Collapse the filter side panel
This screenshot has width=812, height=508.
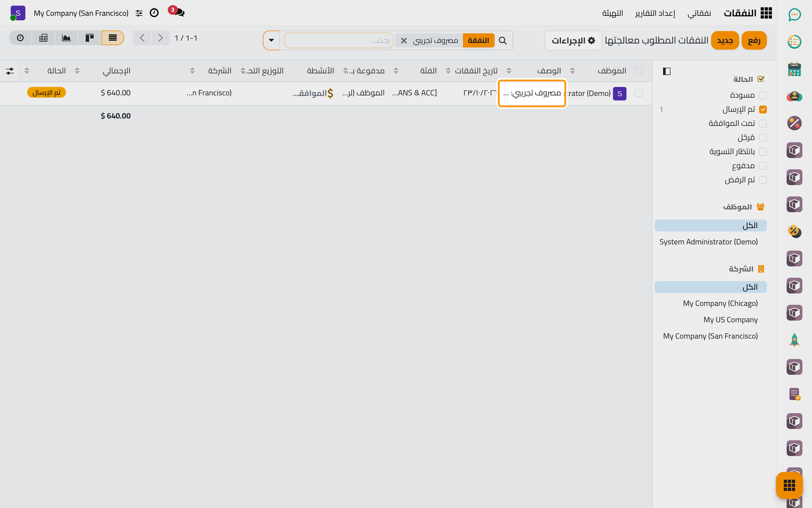pos(667,71)
